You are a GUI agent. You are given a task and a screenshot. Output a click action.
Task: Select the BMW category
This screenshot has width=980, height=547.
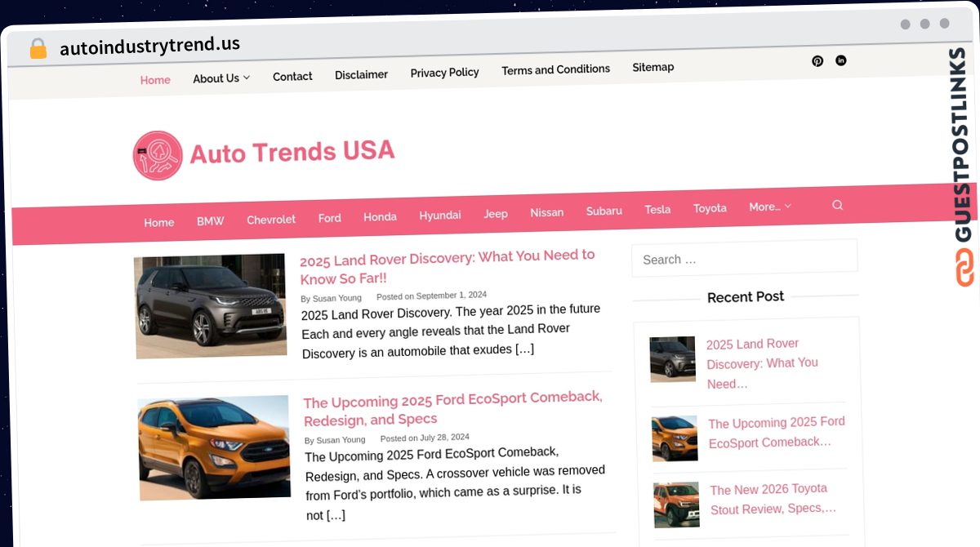point(210,221)
